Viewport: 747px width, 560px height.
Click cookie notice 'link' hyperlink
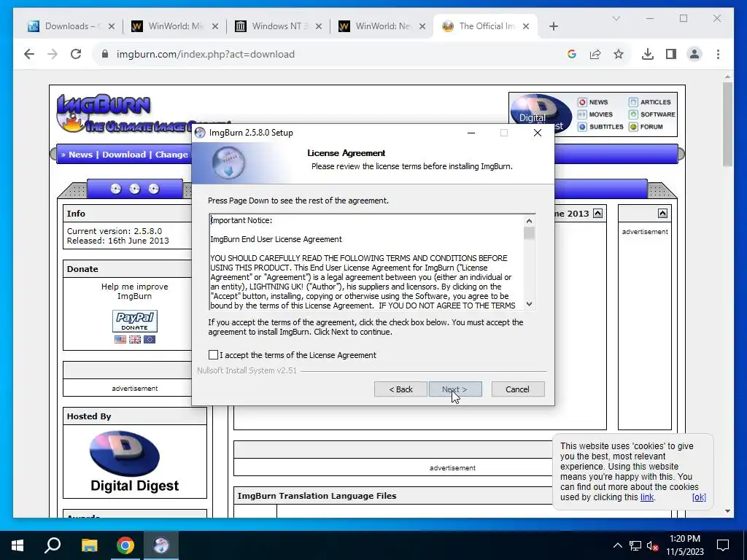(647, 497)
